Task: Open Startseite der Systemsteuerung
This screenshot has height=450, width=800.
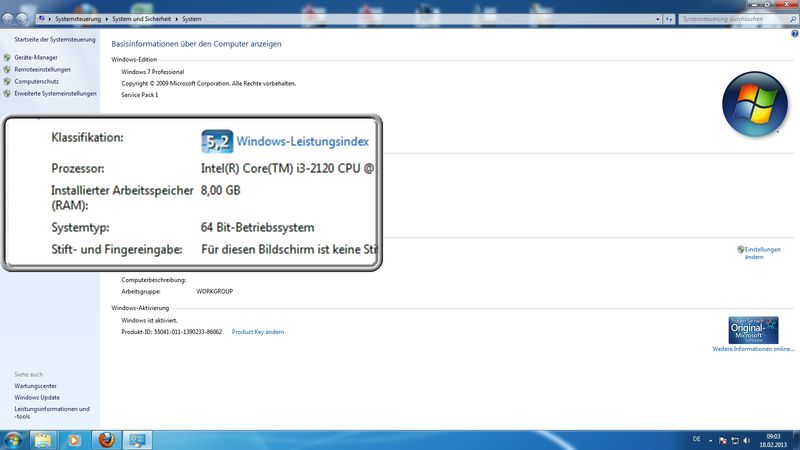Action: click(x=55, y=39)
